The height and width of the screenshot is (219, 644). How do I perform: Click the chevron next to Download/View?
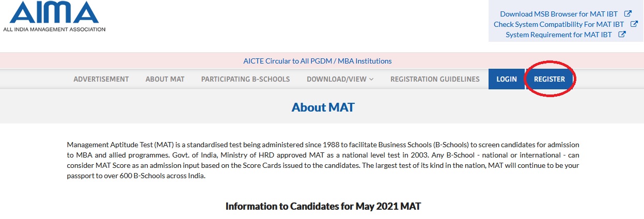[371, 80]
